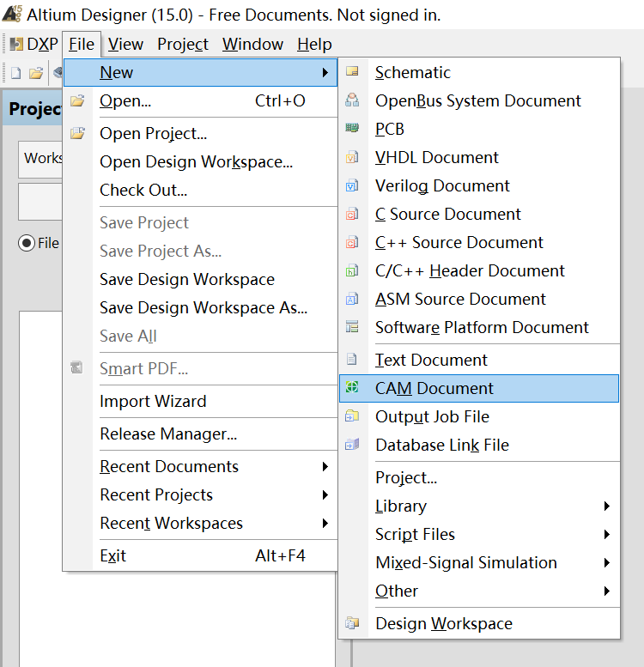The width and height of the screenshot is (644, 667).
Task: Click the OpenBus System Document icon
Action: (352, 100)
